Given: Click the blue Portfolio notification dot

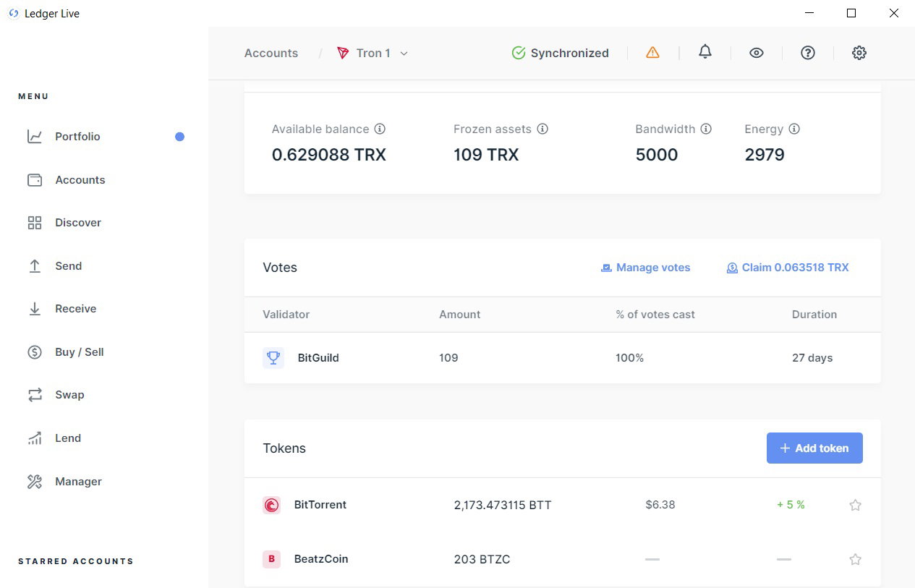Looking at the screenshot, I should click(x=180, y=137).
